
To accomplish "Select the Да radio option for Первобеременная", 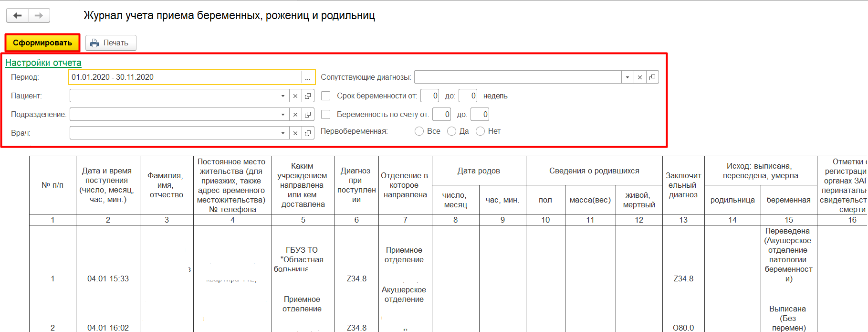I will coord(451,131).
